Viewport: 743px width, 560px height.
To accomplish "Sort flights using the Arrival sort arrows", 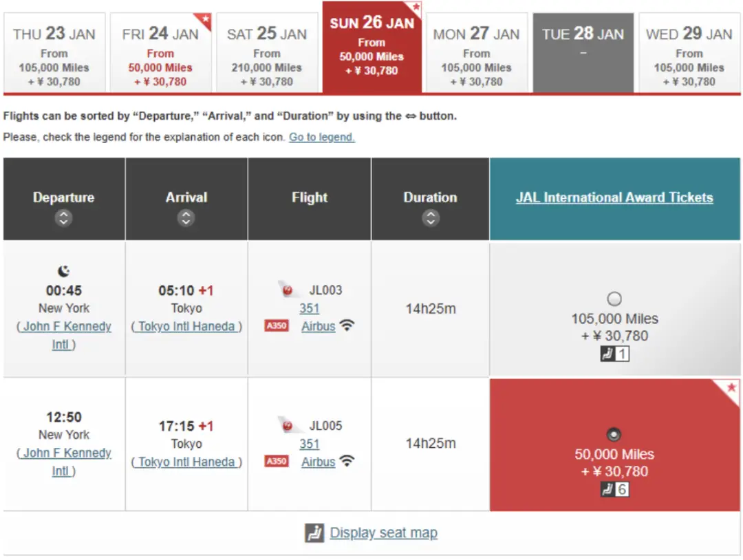I will (186, 219).
